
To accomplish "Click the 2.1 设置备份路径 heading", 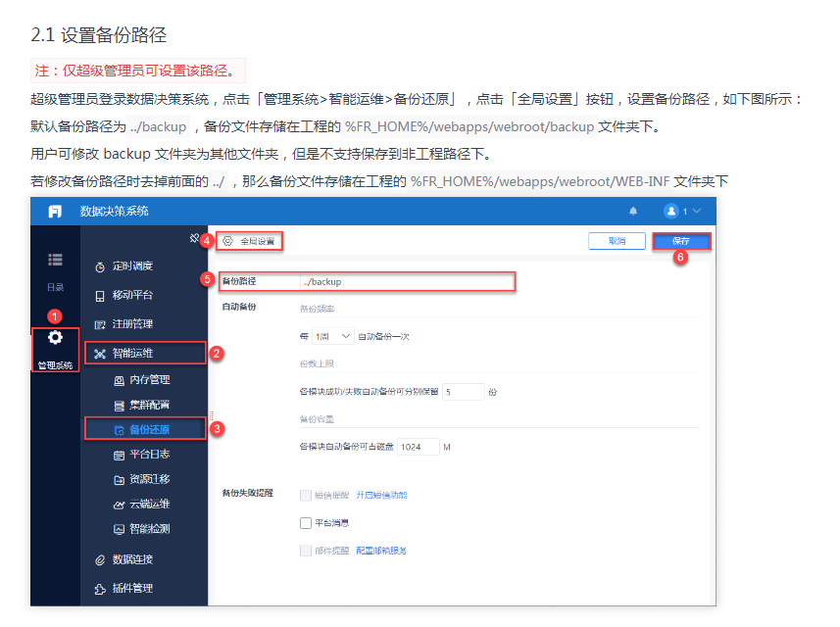I will [x=99, y=35].
